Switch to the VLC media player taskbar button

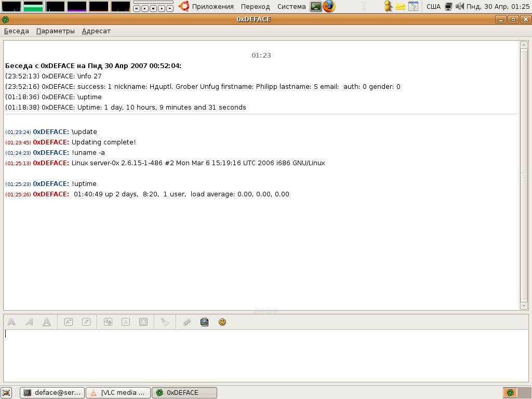118,393
